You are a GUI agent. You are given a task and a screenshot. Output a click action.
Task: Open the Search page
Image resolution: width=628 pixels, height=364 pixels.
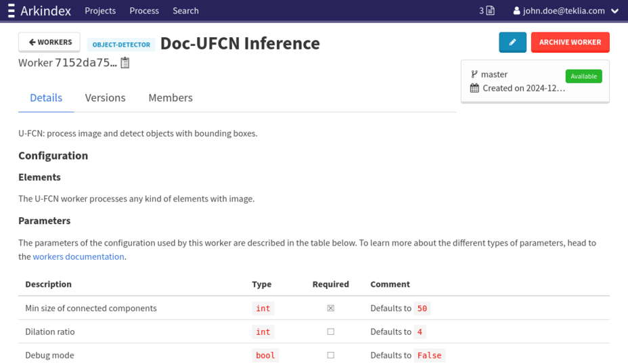(185, 11)
